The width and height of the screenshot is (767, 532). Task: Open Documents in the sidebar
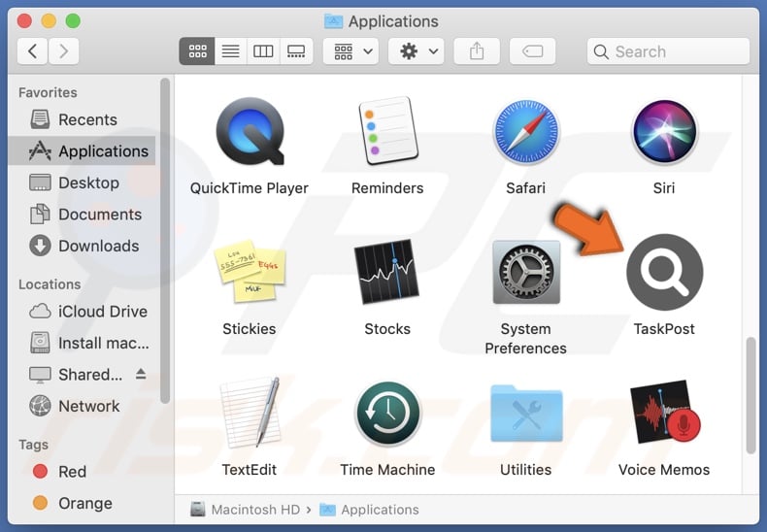point(82,215)
